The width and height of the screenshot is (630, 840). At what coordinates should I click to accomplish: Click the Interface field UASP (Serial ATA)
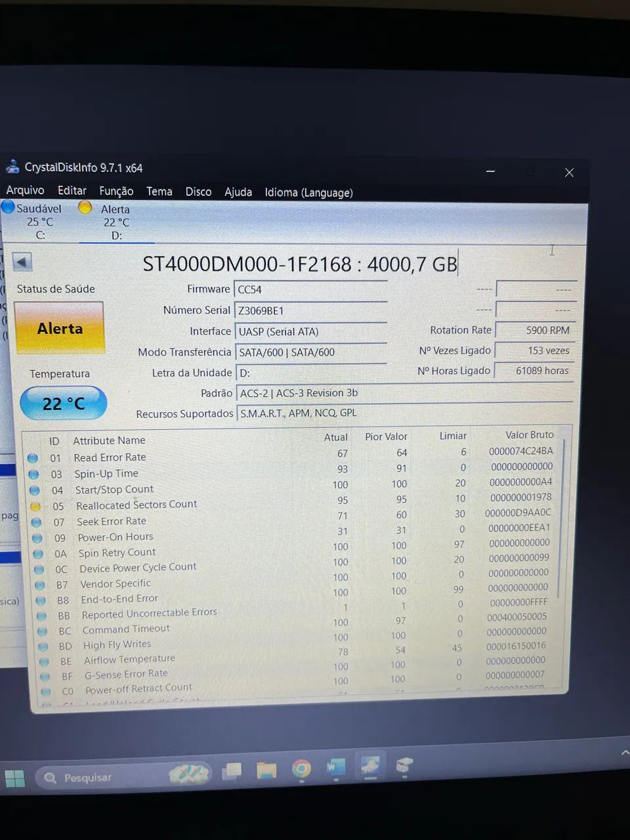tap(310, 331)
